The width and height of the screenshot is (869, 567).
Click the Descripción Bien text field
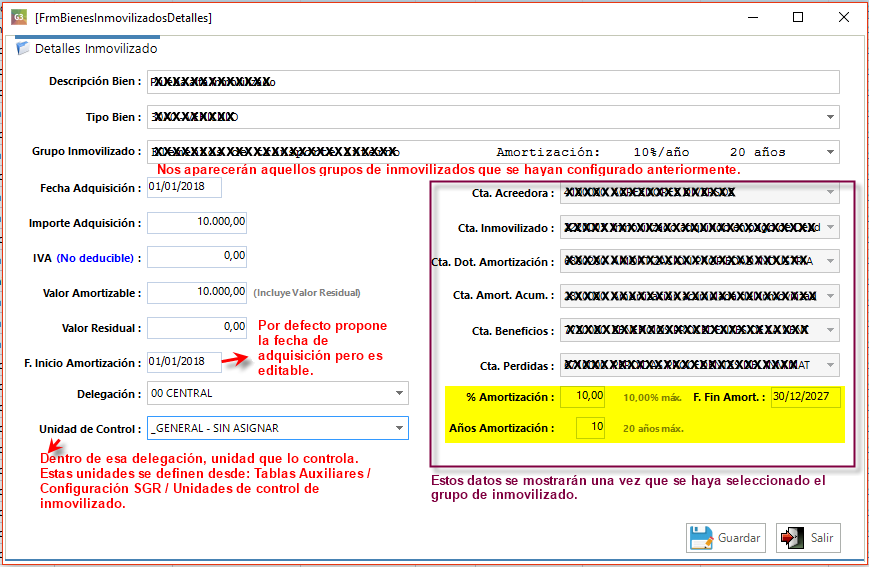tap(492, 82)
